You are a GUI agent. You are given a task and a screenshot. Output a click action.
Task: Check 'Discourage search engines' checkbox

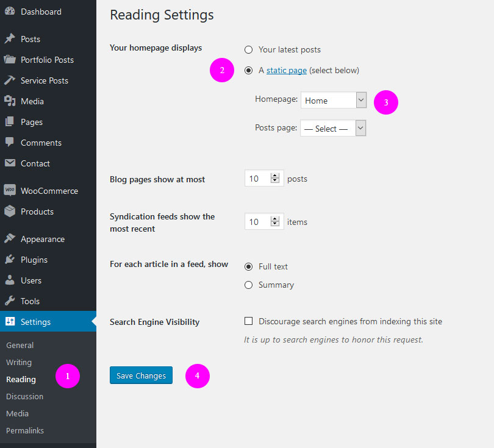pyautogui.click(x=248, y=321)
